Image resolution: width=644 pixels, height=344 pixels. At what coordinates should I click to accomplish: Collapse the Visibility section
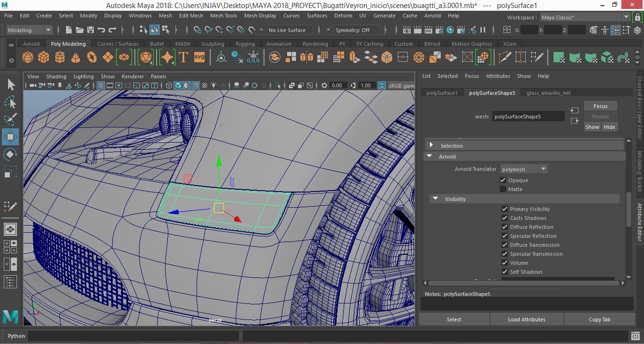[436, 199]
